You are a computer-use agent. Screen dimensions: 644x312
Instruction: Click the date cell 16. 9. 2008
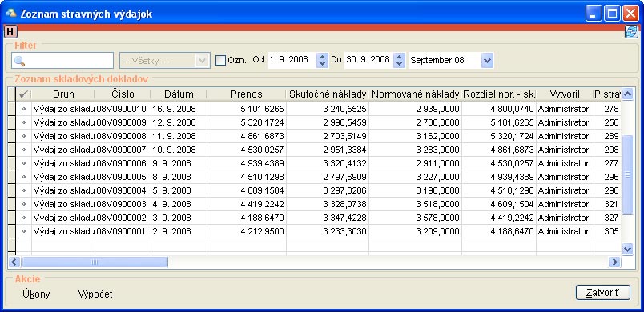179,109
